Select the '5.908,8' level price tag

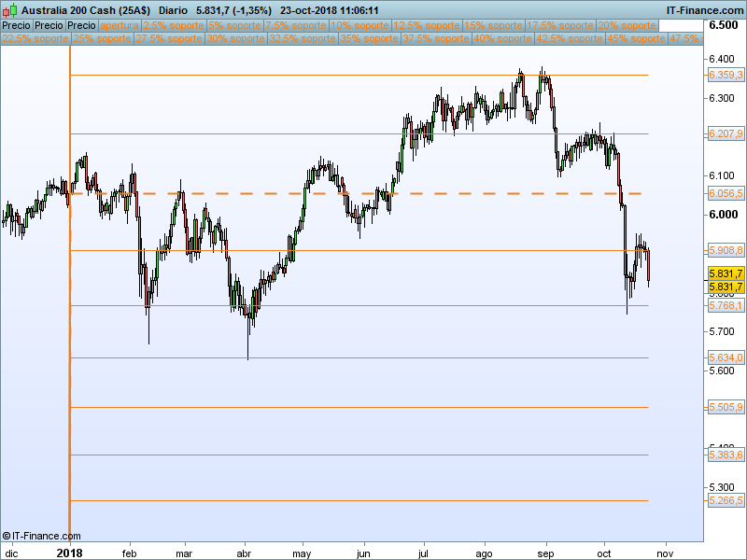point(726,250)
